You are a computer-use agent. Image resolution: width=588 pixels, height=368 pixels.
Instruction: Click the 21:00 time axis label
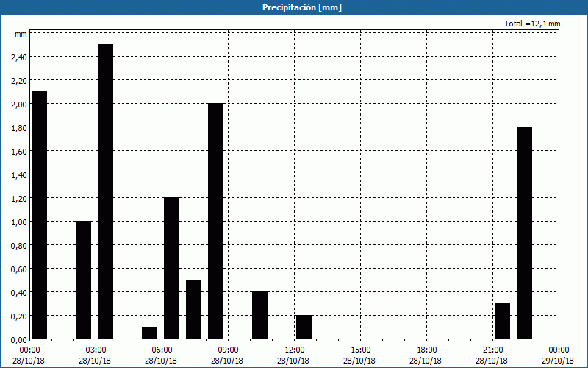pyautogui.click(x=492, y=350)
